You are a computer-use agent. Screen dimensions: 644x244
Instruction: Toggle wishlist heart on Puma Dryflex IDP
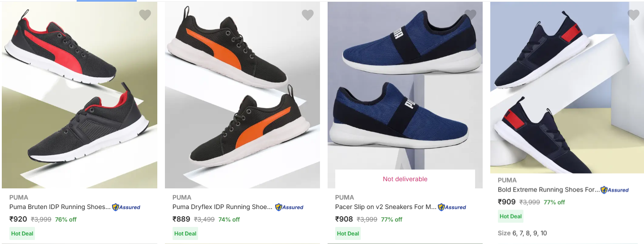pos(307,15)
